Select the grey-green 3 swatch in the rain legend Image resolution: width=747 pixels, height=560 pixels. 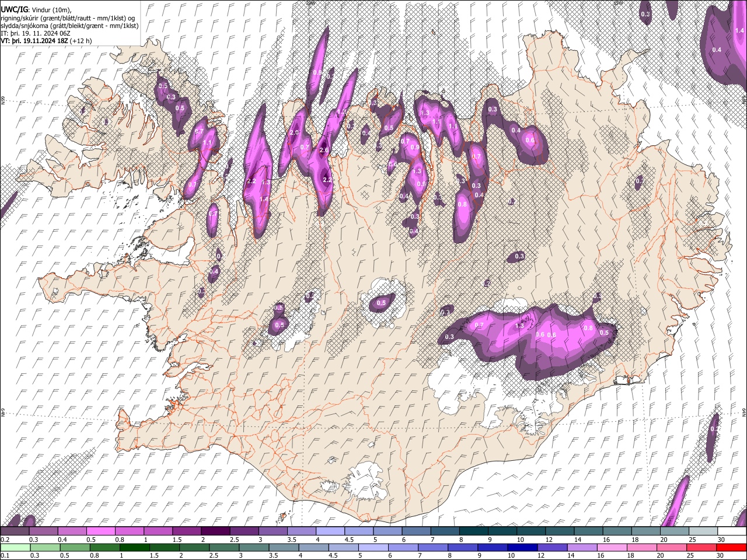[254, 547]
